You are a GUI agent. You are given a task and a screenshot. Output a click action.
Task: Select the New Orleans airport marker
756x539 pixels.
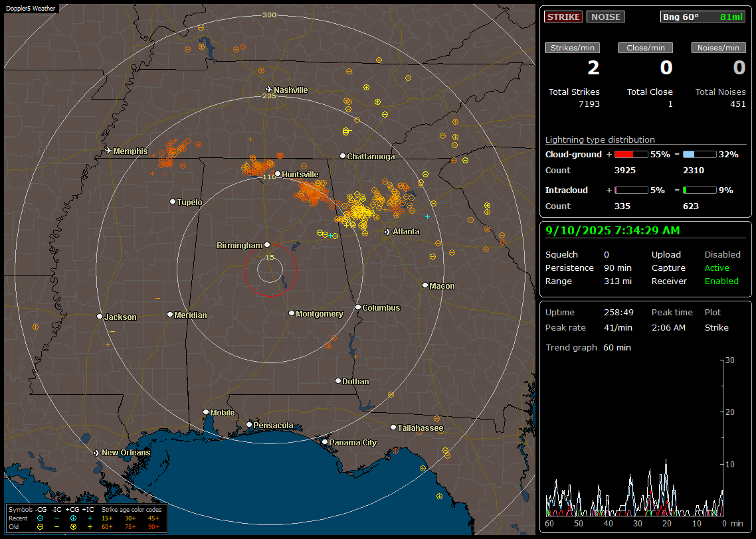point(97,453)
